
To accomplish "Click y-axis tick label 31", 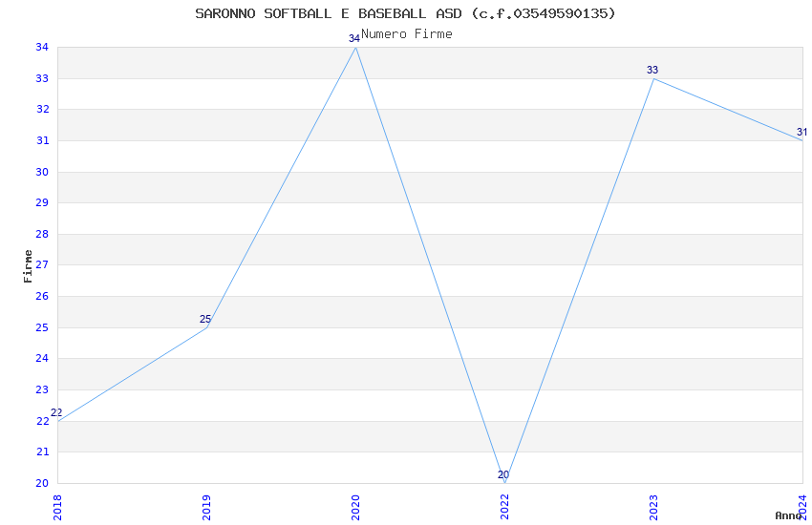I will point(42,140).
